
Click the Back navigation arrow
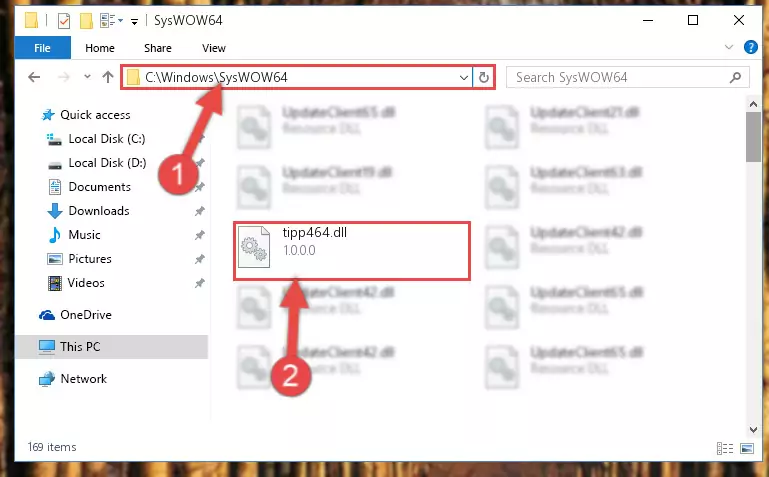34,77
